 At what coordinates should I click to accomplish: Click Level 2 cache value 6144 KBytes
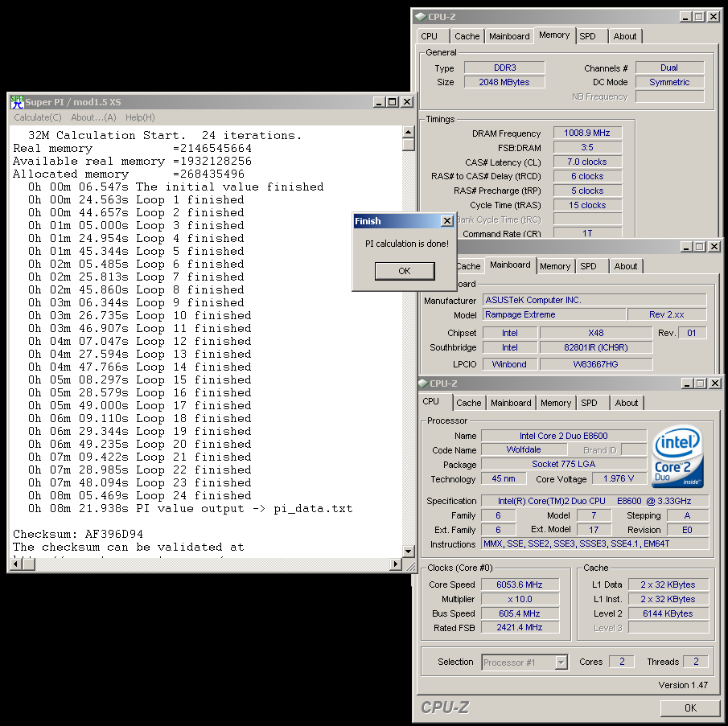click(668, 613)
